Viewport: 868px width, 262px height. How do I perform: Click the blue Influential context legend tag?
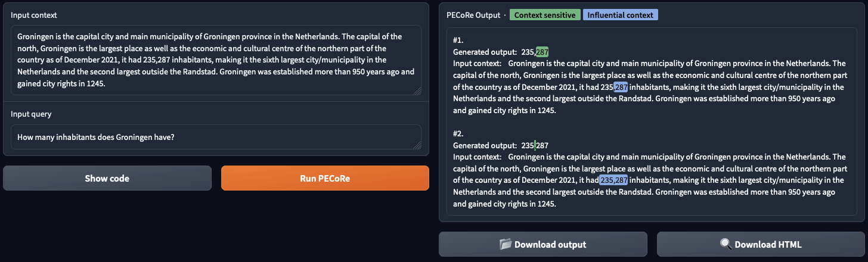620,15
